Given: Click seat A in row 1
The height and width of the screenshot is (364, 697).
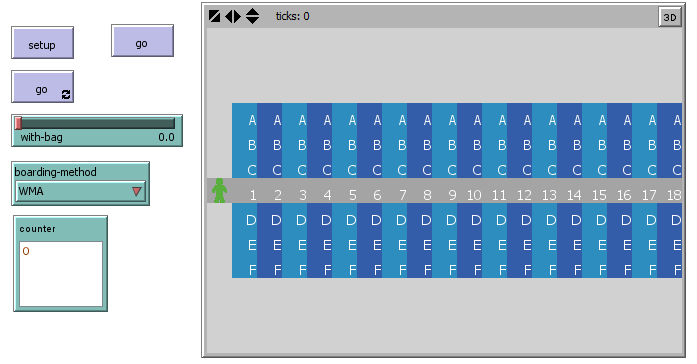Looking at the screenshot, I should 252,120.
